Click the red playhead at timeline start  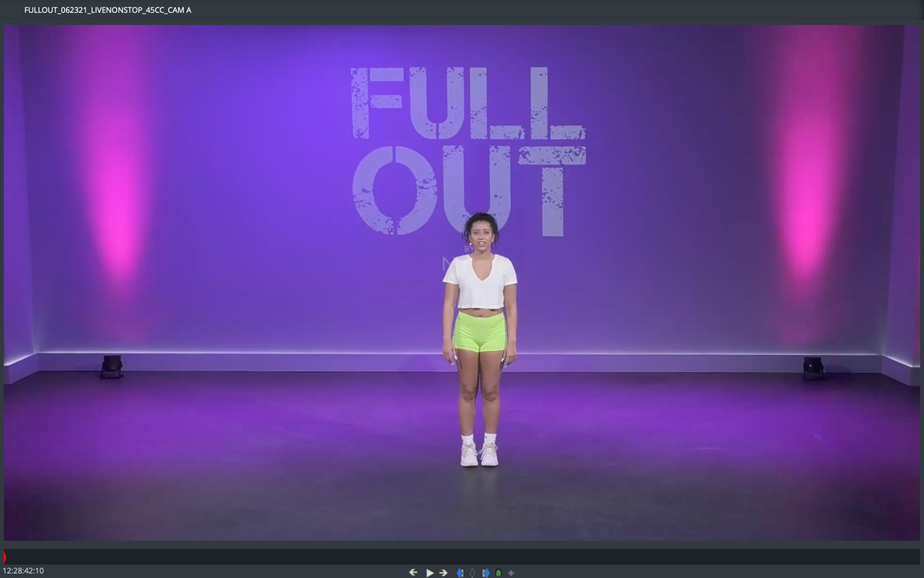pyautogui.click(x=5, y=556)
